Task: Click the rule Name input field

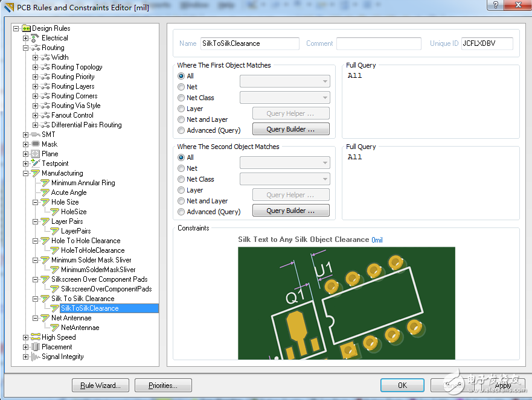Action: 250,43
